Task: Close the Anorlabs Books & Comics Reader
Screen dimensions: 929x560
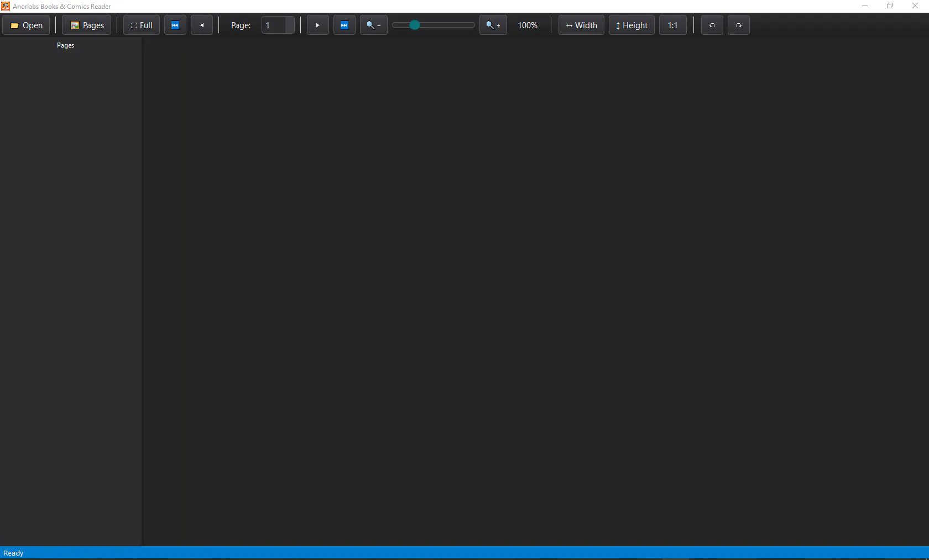Action: (915, 6)
